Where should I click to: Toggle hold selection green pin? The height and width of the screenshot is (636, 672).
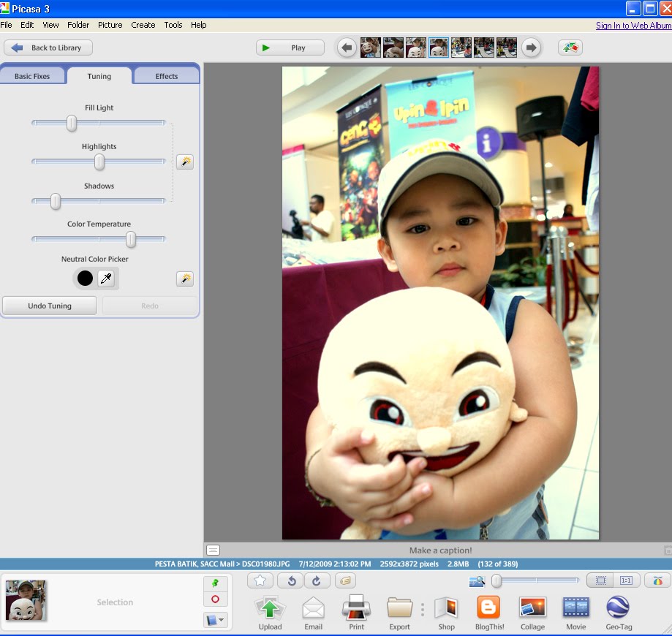pyautogui.click(x=215, y=583)
